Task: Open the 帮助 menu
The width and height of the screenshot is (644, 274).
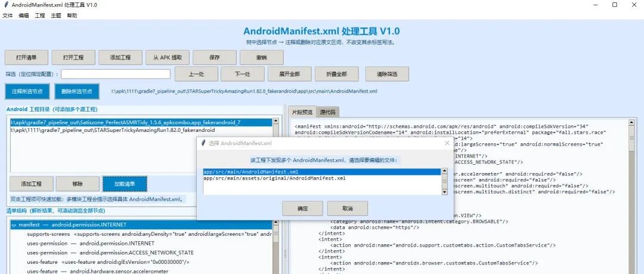Action: tap(72, 16)
